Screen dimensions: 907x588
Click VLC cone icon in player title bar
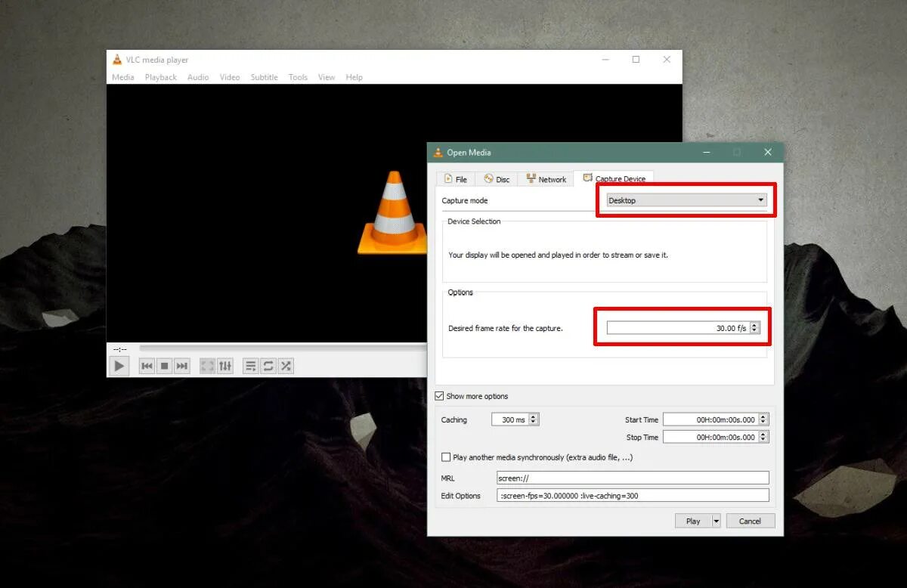116,60
